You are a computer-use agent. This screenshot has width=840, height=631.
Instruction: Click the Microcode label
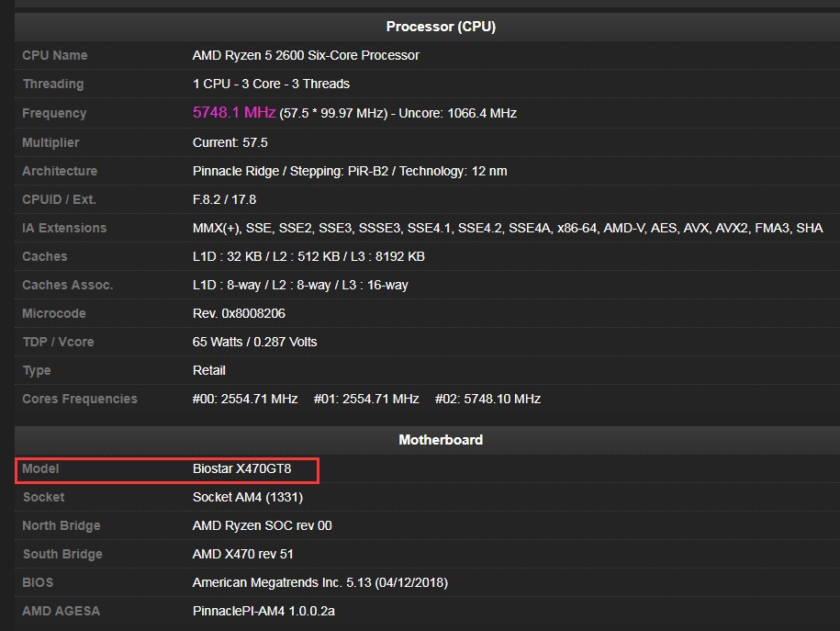[53, 313]
